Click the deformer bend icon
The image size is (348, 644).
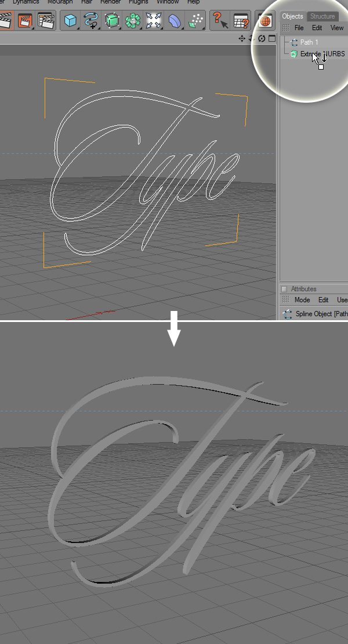(x=175, y=21)
